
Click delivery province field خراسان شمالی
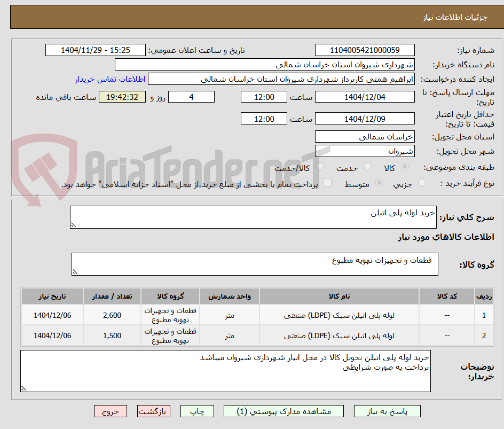click(x=365, y=137)
